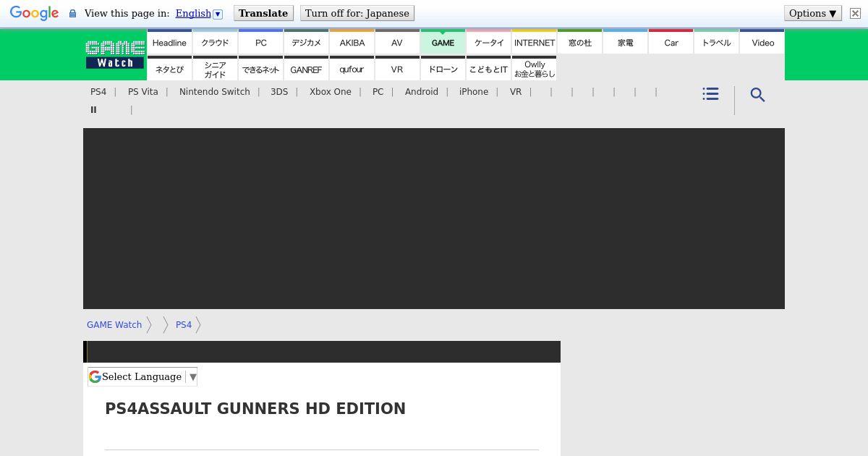Turn off translation for Japanese

coord(357,13)
